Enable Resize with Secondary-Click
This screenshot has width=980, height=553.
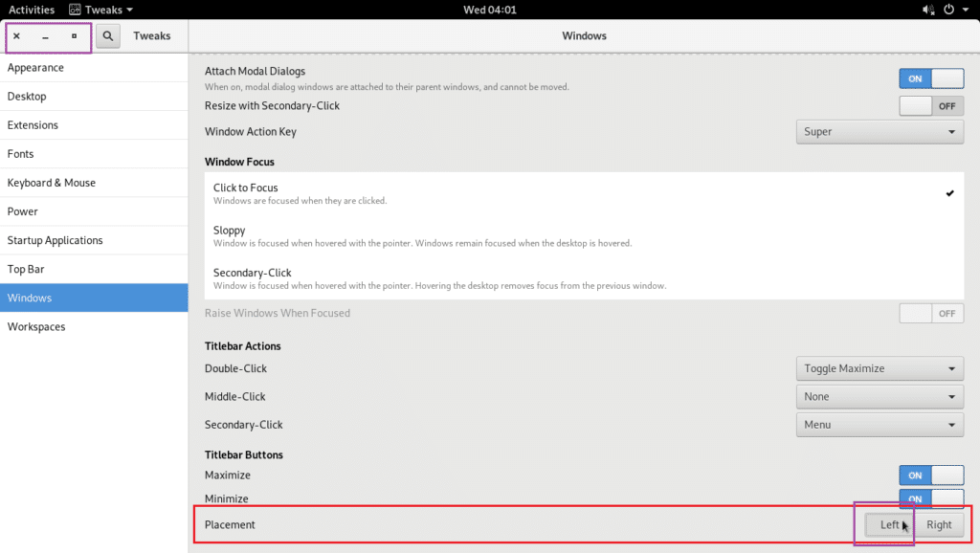click(x=931, y=105)
